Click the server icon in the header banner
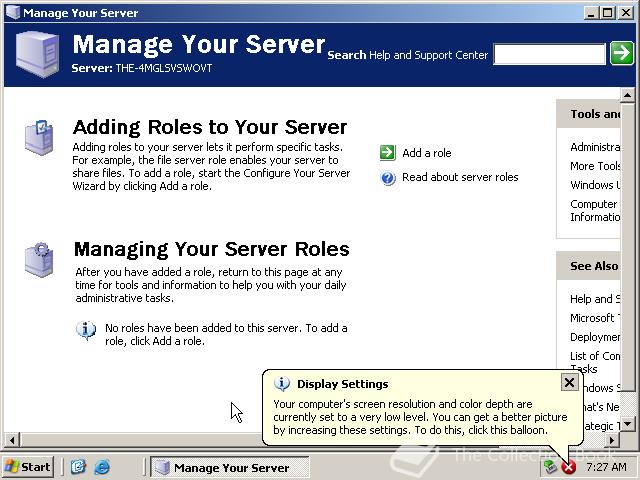 [x=38, y=53]
